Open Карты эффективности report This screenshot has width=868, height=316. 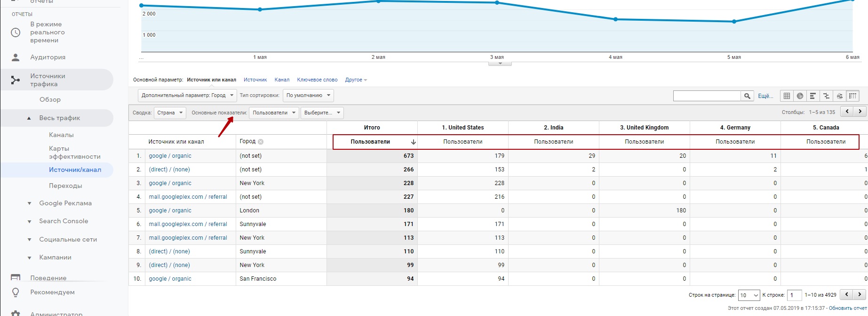click(75, 153)
